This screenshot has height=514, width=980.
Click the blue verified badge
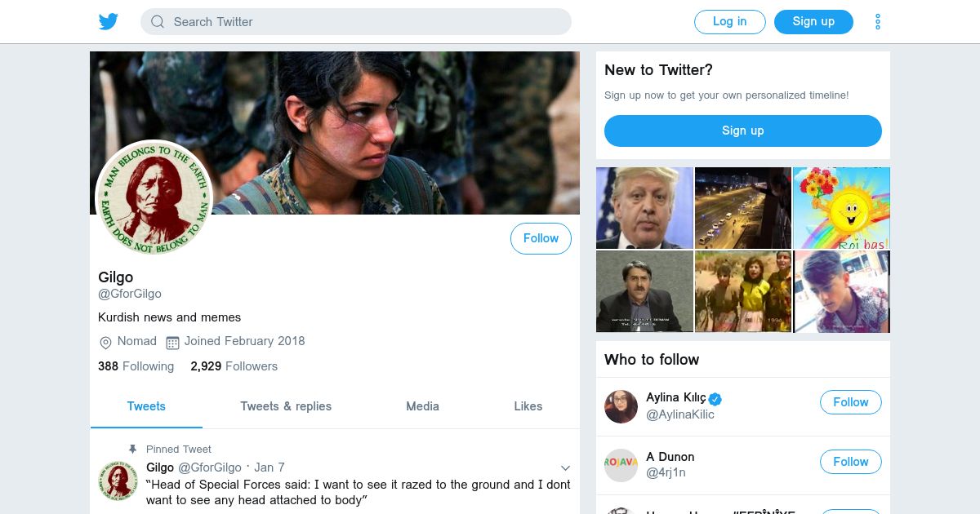[x=715, y=399]
